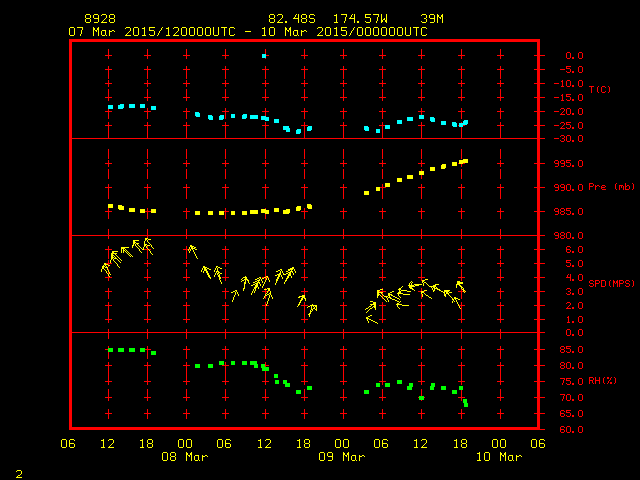Screen dimensions: 640x480
Task: Click the isolated cyan temperature outlier point
Action: click(x=264, y=56)
